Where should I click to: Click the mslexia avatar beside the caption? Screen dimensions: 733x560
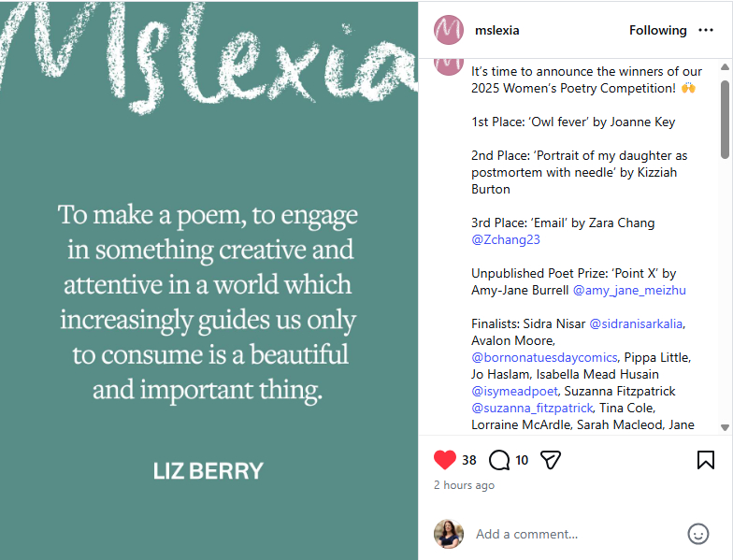coord(449,65)
